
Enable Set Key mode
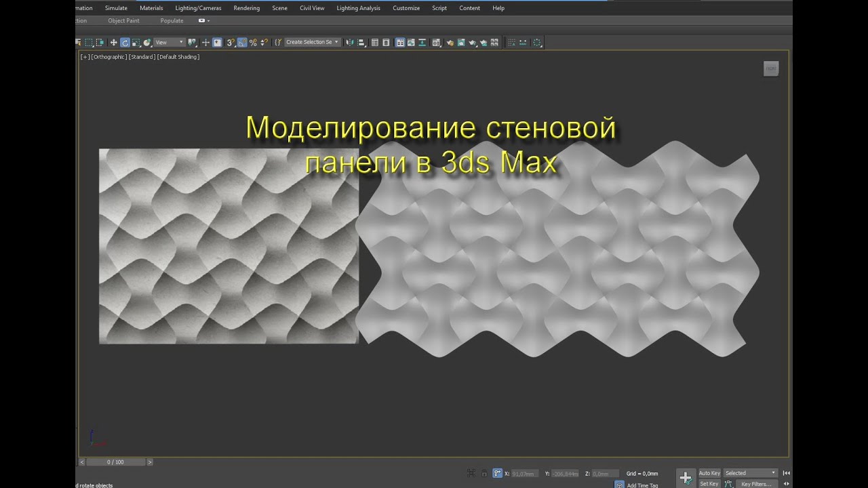[x=709, y=484]
